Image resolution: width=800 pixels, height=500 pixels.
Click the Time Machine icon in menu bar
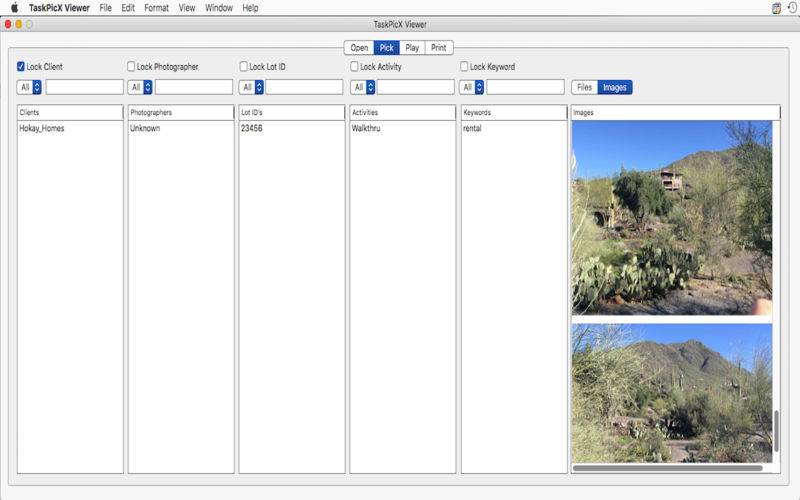pos(791,8)
